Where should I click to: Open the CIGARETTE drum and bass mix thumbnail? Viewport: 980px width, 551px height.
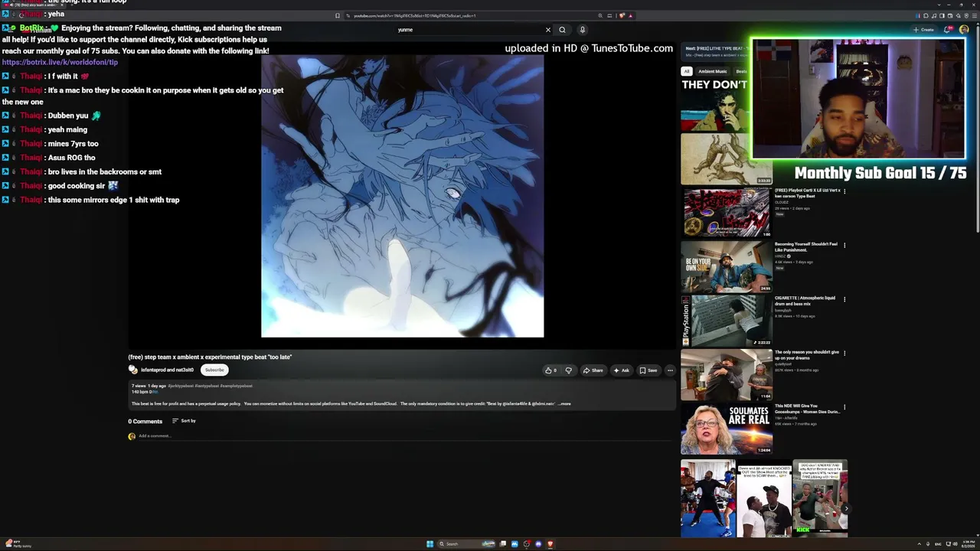[x=726, y=321]
